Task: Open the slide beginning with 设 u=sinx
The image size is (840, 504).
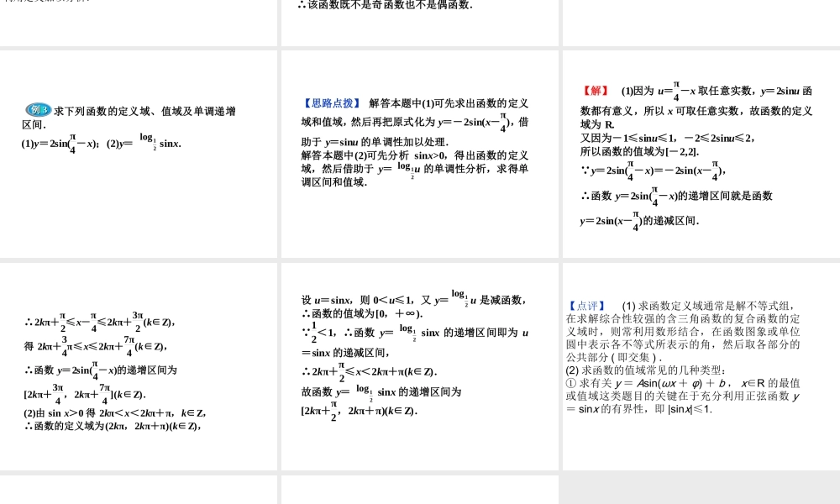Action: coord(419,366)
